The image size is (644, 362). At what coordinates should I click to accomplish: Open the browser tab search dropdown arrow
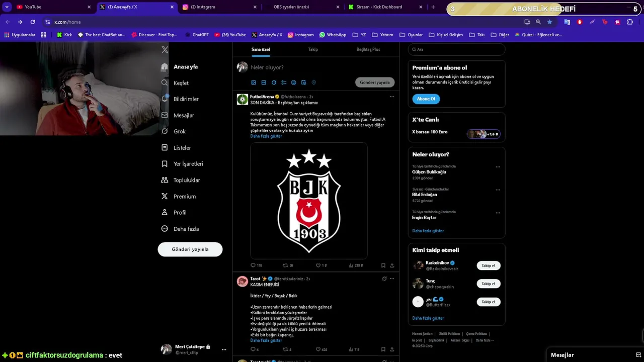click(x=7, y=7)
